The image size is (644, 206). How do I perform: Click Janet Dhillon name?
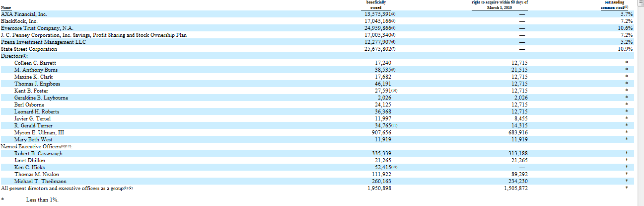[x=30, y=161]
